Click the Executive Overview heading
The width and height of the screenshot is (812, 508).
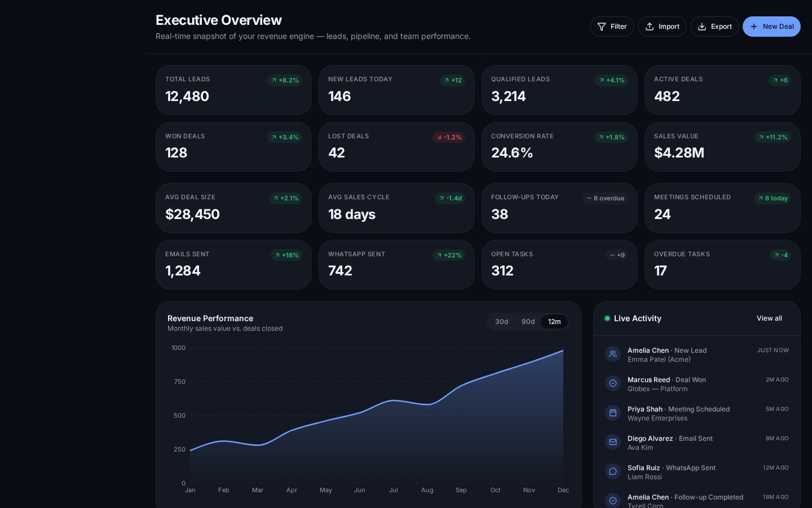pyautogui.click(x=219, y=20)
